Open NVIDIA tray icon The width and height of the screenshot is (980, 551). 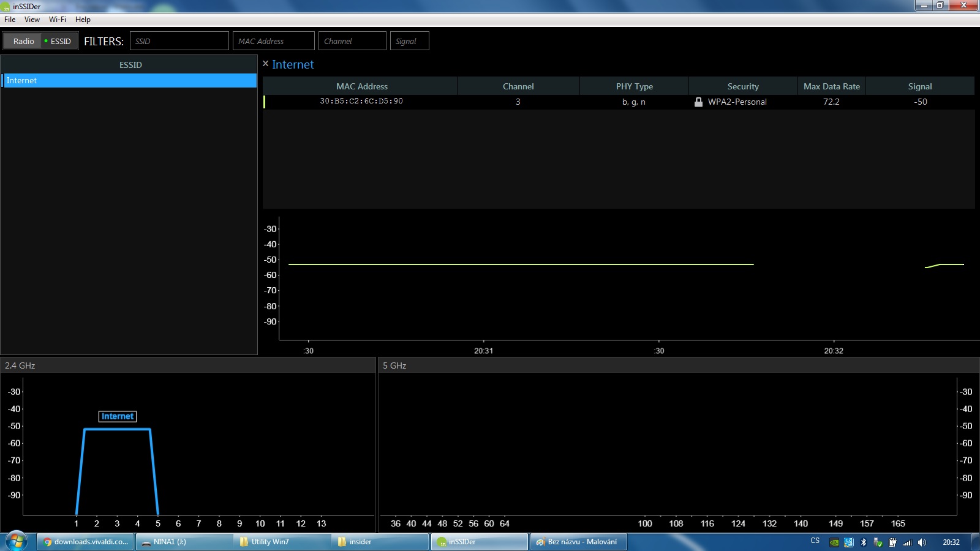(x=834, y=542)
